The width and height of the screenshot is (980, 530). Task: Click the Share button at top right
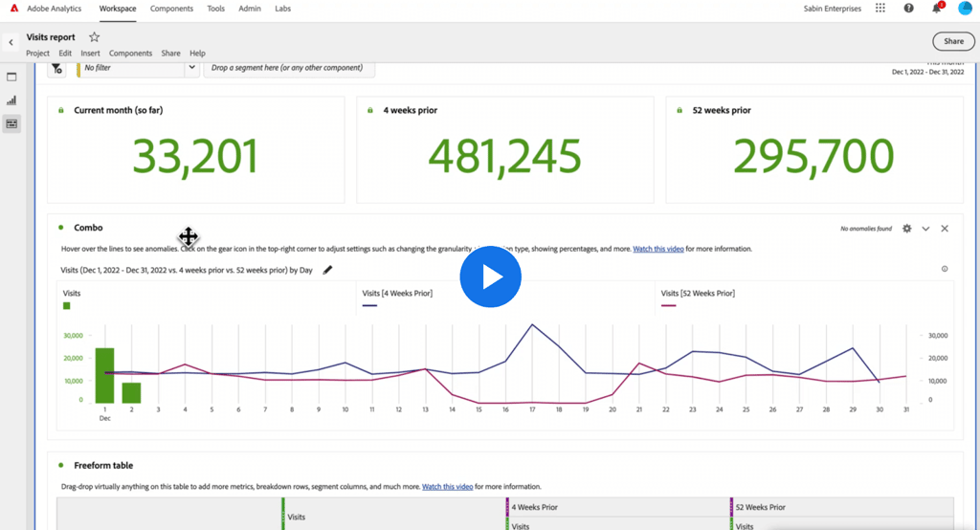click(953, 41)
